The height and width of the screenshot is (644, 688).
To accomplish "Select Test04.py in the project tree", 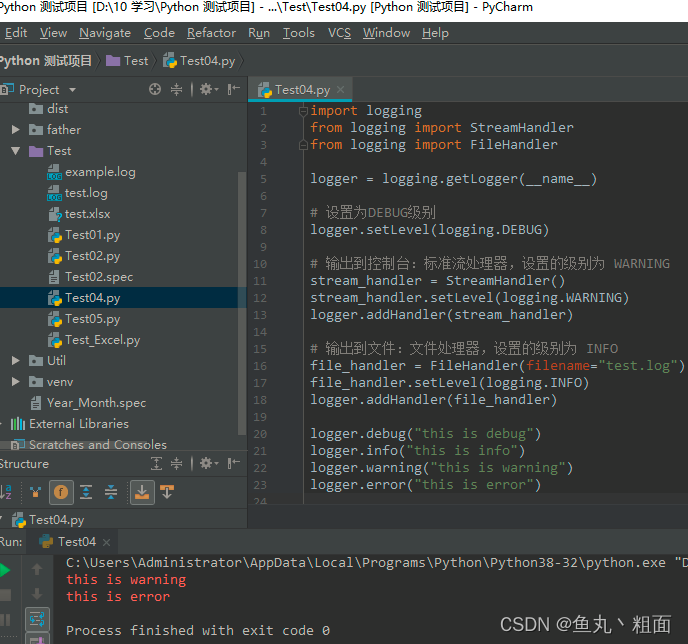I will tap(84, 298).
